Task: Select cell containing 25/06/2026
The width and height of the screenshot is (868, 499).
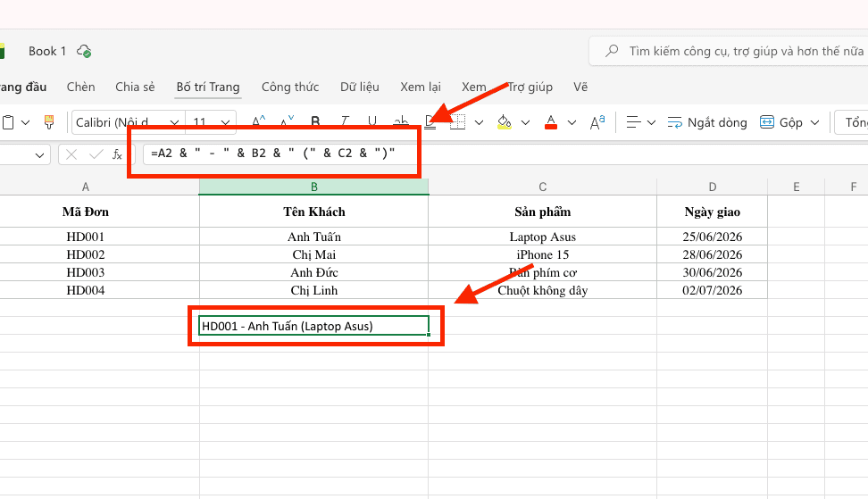Action: (713, 237)
